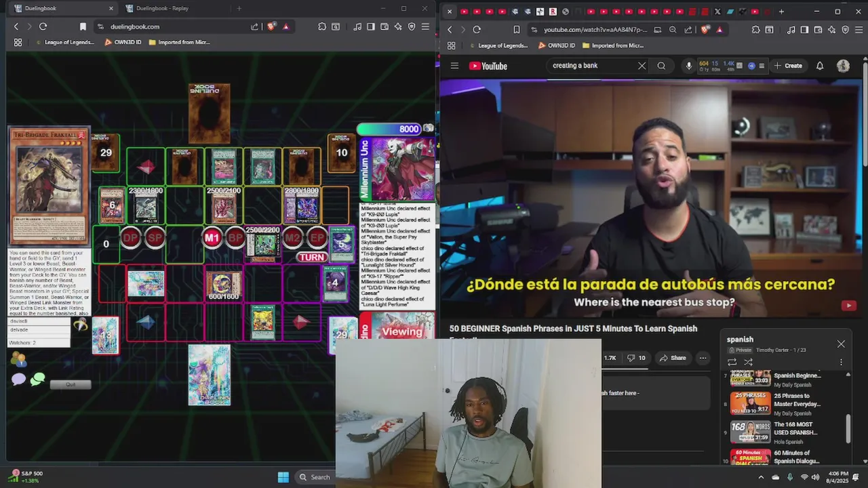Image resolution: width=868 pixels, height=488 pixels.
Task: Click the EP phase button
Action: [317, 237]
